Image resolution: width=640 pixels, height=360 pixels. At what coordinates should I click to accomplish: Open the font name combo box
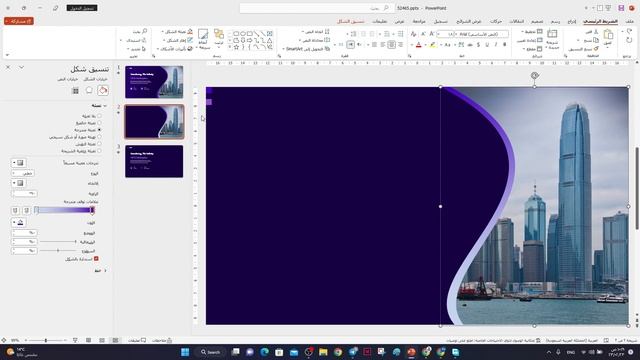click(482, 34)
